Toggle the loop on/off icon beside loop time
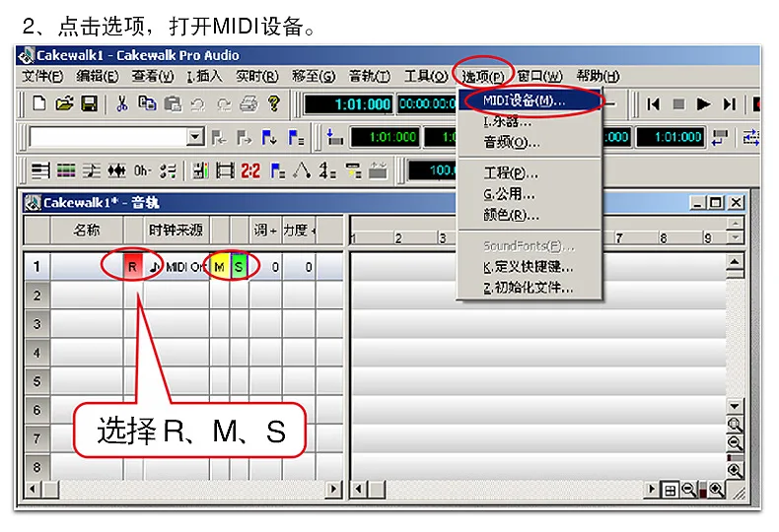The height and width of the screenshot is (532, 779). [x=720, y=138]
